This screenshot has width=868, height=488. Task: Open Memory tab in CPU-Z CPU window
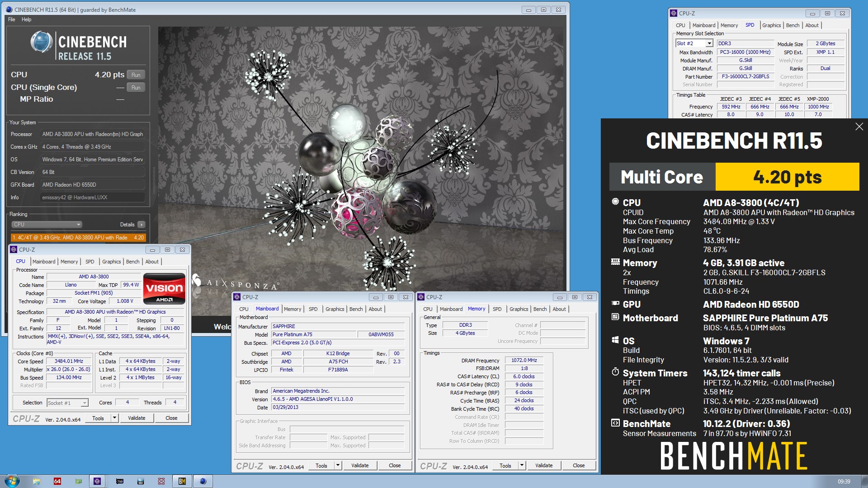69,262
